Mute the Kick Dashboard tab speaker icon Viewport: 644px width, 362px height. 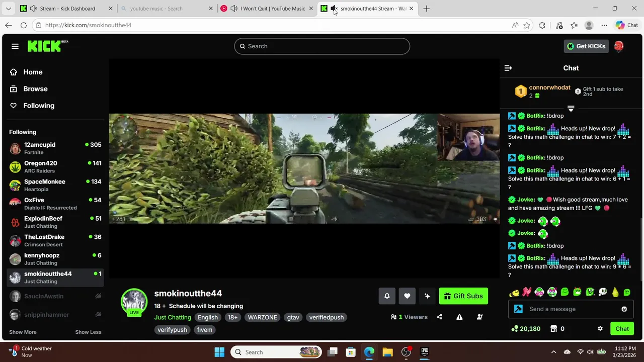pos(33,9)
